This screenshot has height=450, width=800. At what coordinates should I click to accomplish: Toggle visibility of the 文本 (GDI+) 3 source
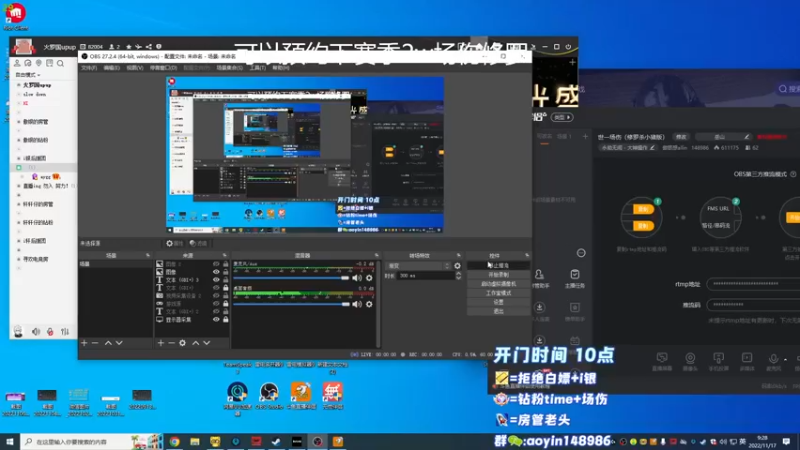click(216, 280)
